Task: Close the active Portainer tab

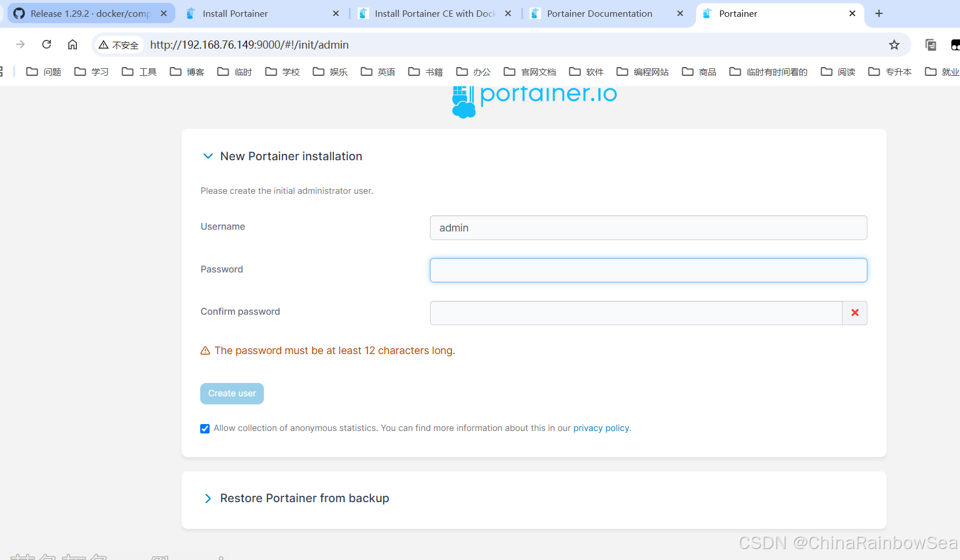Action: click(852, 13)
